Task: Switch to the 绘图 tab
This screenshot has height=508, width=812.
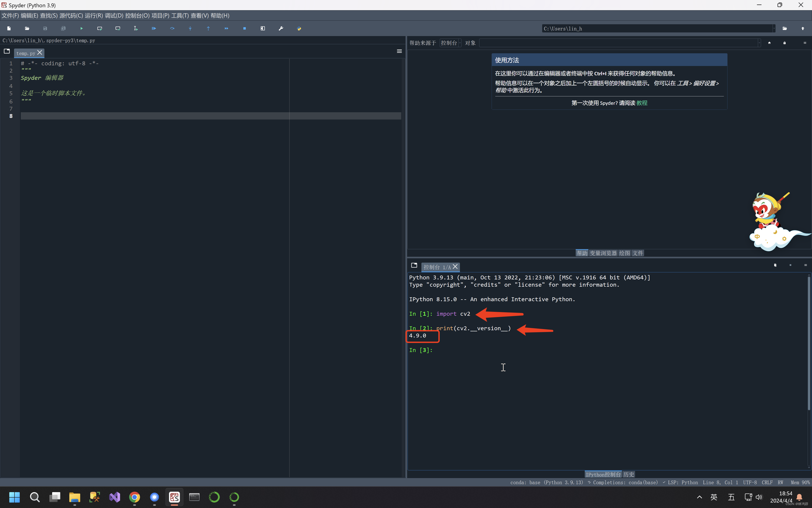Action: coord(624,253)
